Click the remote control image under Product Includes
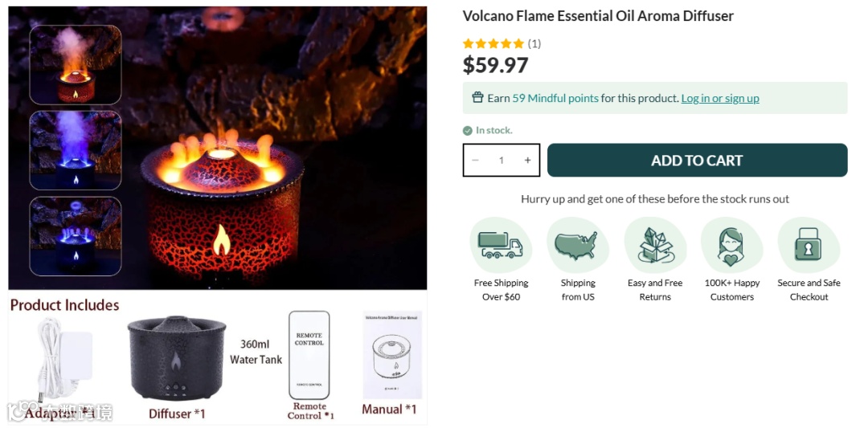This screenshot has height=428, width=868. point(309,355)
